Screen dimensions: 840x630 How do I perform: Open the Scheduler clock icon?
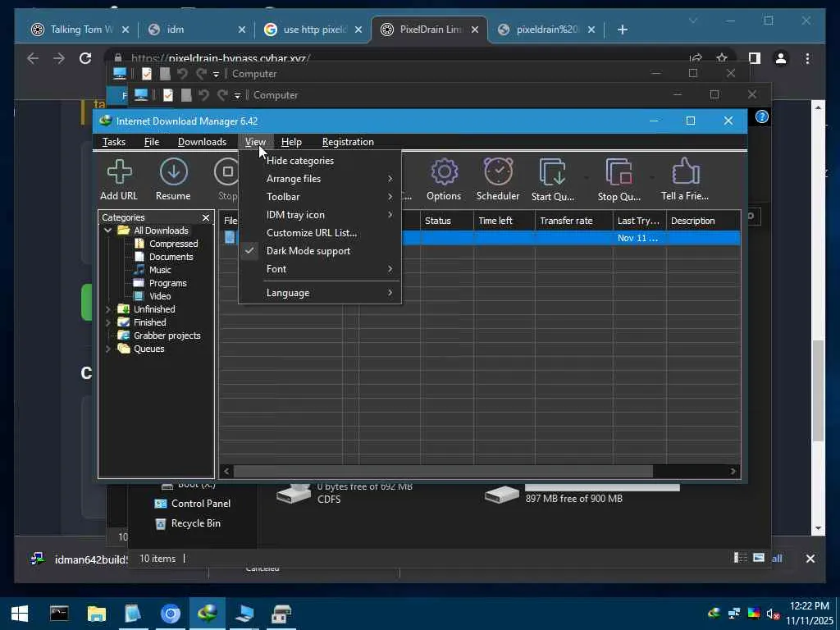coord(498,180)
